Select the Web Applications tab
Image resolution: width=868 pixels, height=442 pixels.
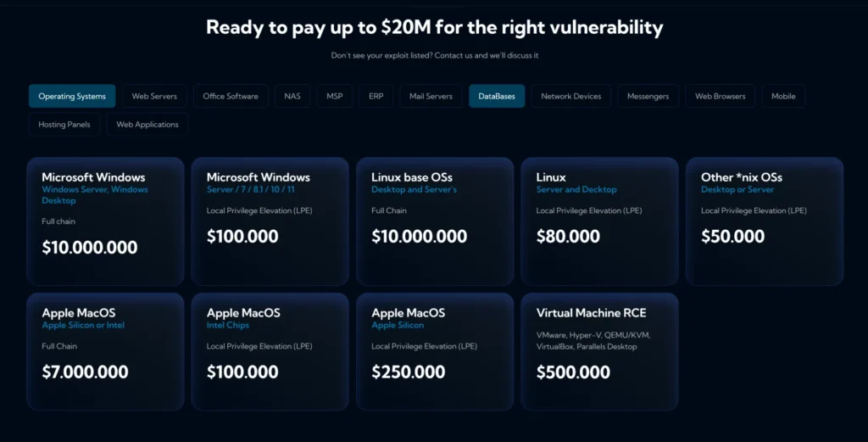point(147,124)
